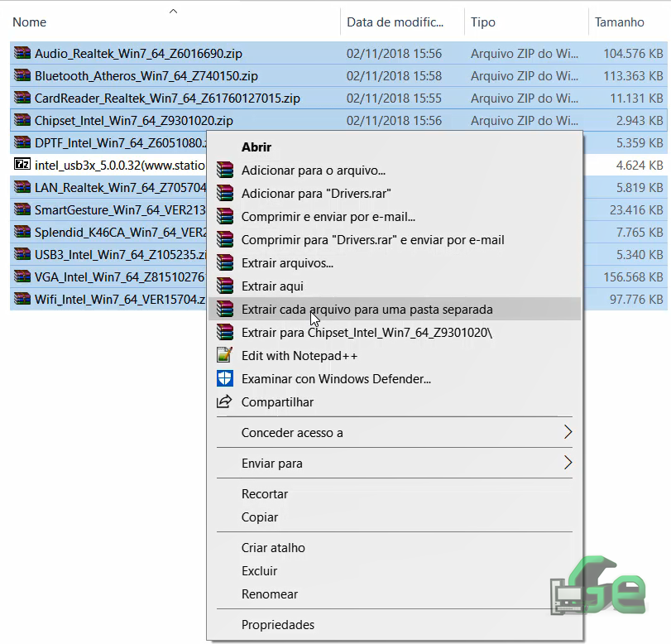Open the 'Conceder acesso a' menu entry

pyautogui.click(x=394, y=432)
